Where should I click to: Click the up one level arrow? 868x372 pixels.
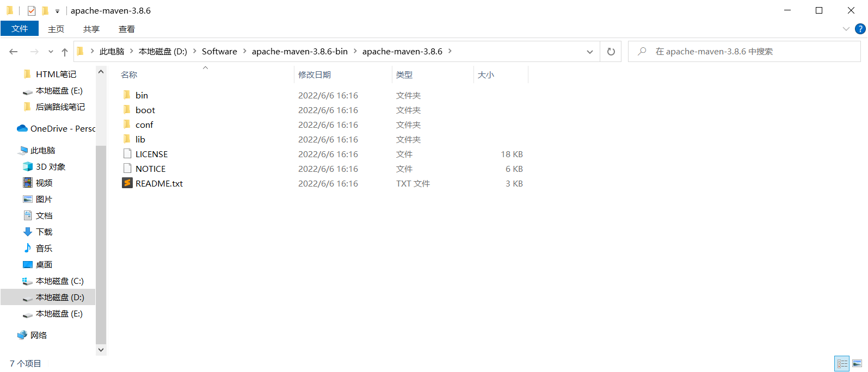tap(65, 52)
